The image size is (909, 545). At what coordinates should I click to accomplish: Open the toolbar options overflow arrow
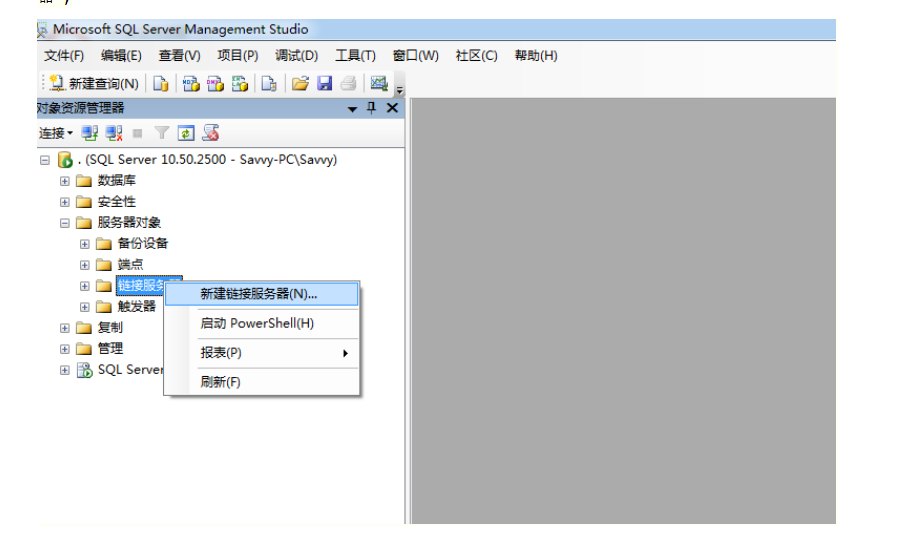399,88
